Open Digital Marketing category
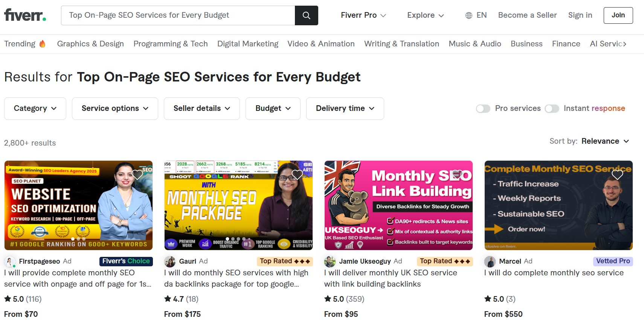 click(x=248, y=44)
